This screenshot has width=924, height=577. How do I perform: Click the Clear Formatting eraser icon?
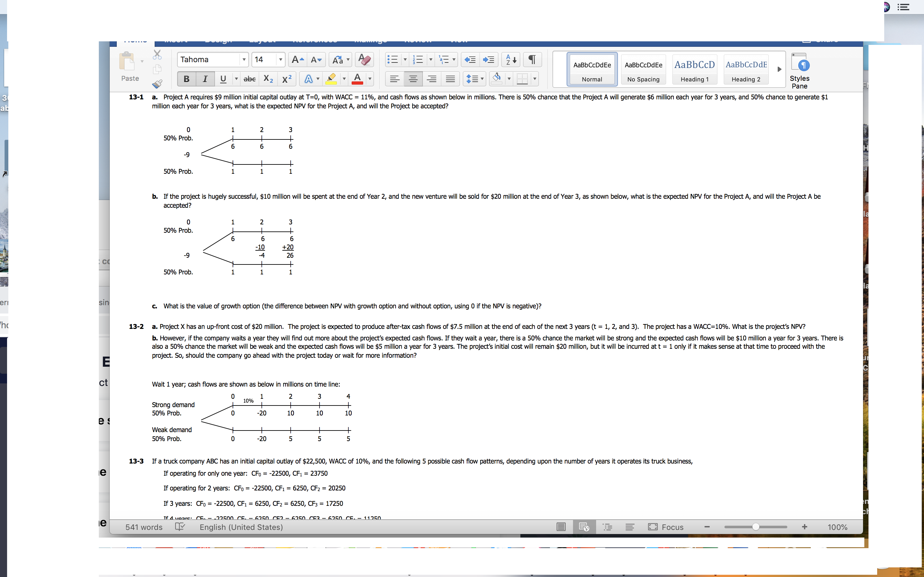point(364,60)
